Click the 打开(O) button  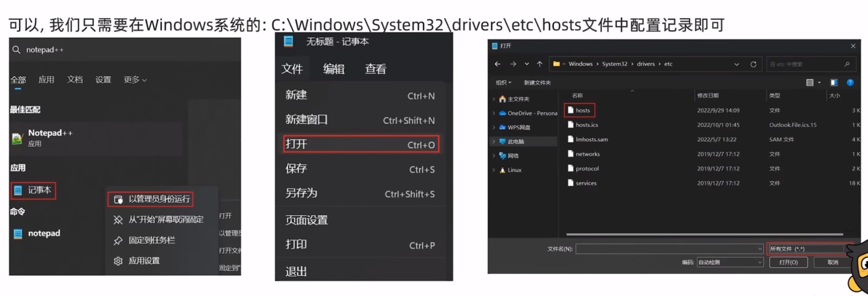788,263
